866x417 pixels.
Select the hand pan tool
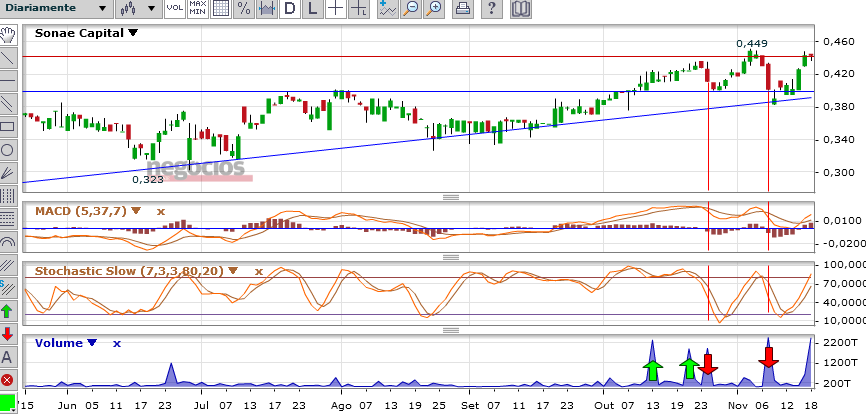tap(8, 35)
